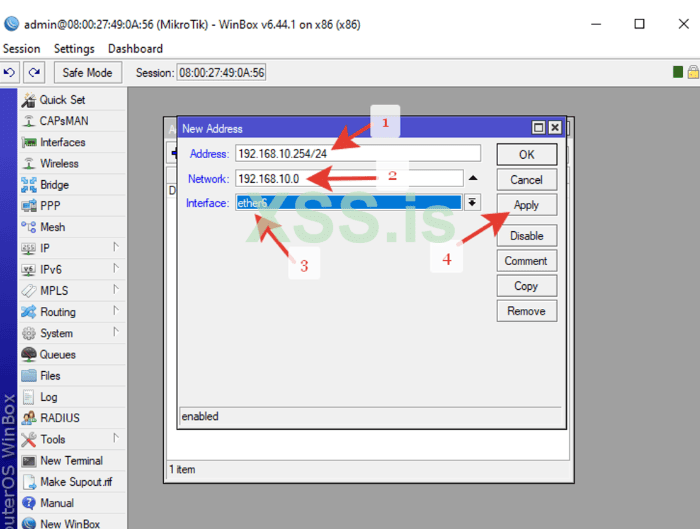Open the Interface dropdown arrow

pyautogui.click(x=472, y=203)
